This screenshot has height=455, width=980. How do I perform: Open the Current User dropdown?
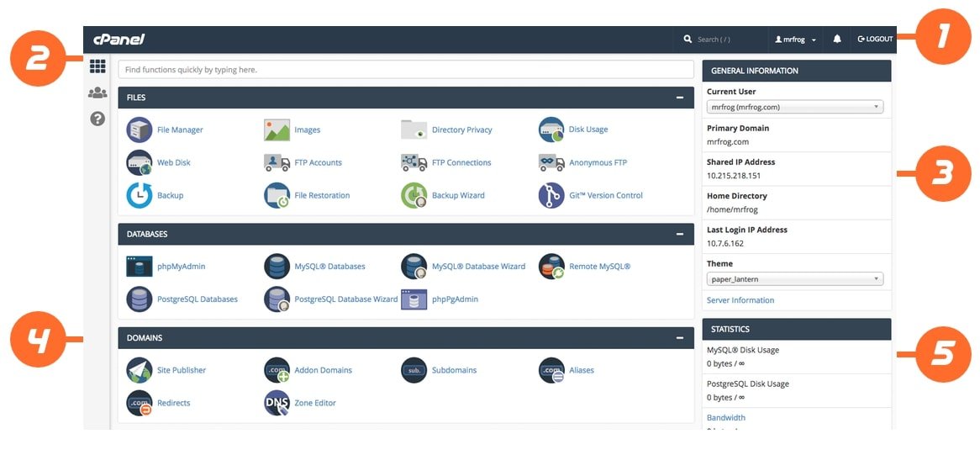[794, 107]
